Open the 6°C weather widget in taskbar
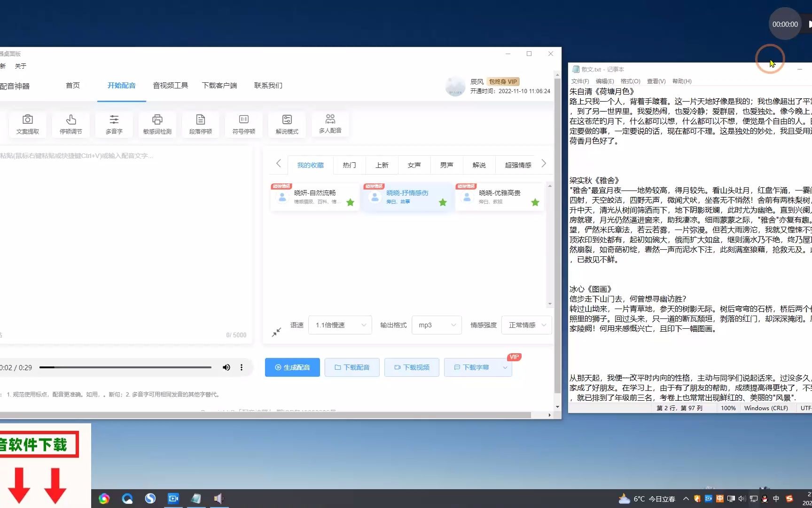 coord(647,499)
